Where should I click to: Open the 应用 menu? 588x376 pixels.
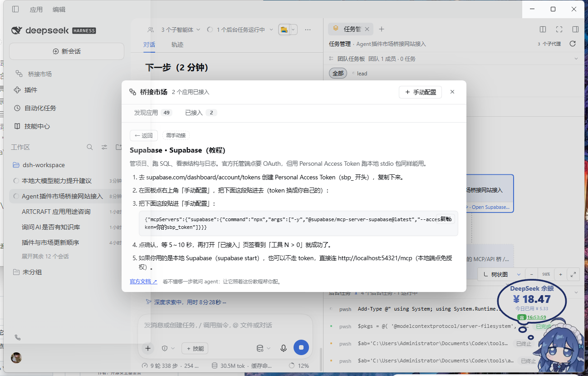point(36,9)
